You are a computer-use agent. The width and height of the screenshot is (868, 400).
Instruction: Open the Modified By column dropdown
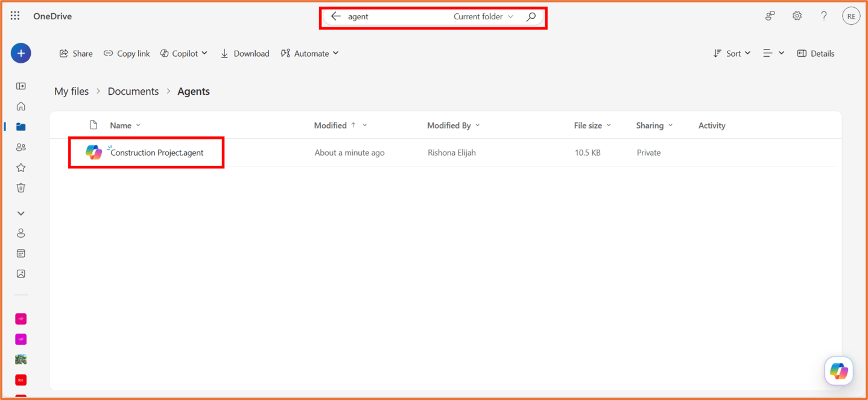point(454,125)
